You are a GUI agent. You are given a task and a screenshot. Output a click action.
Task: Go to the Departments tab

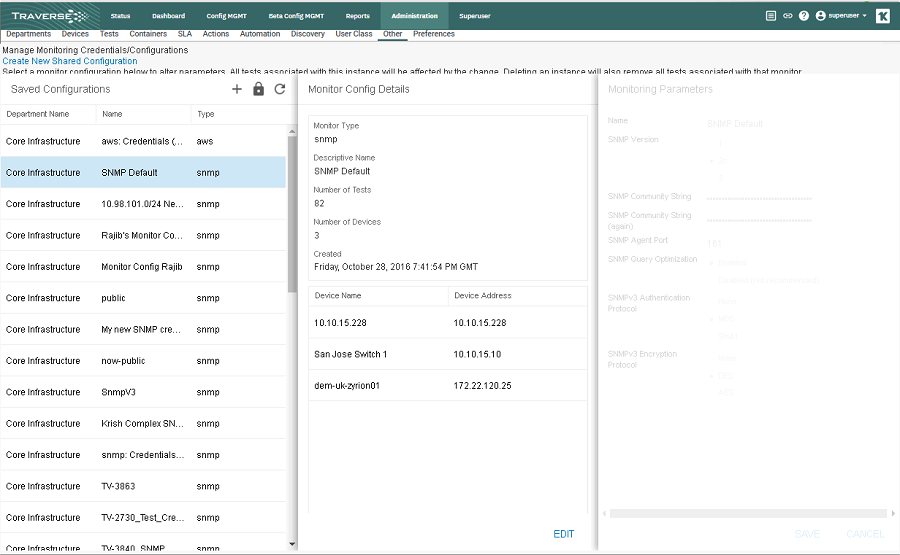pos(29,34)
